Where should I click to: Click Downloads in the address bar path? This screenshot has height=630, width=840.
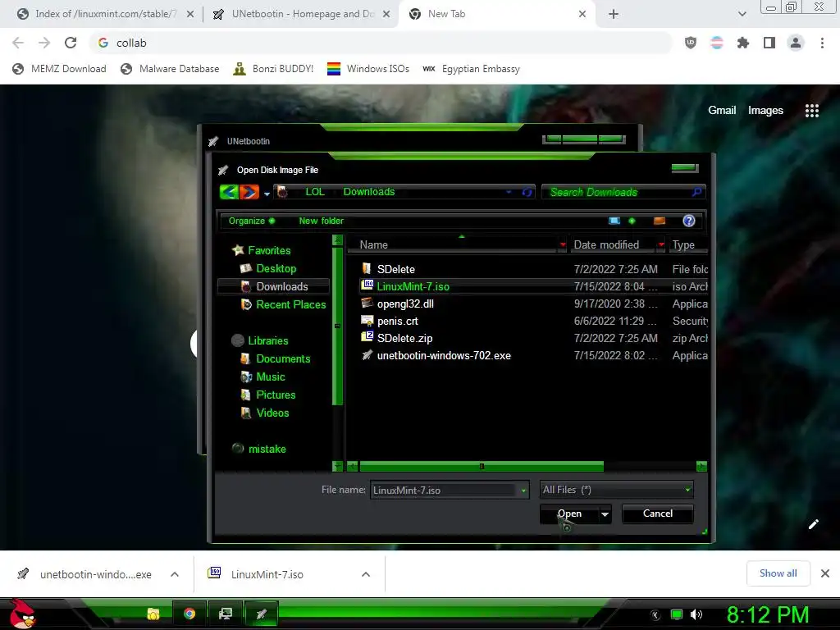click(x=368, y=192)
